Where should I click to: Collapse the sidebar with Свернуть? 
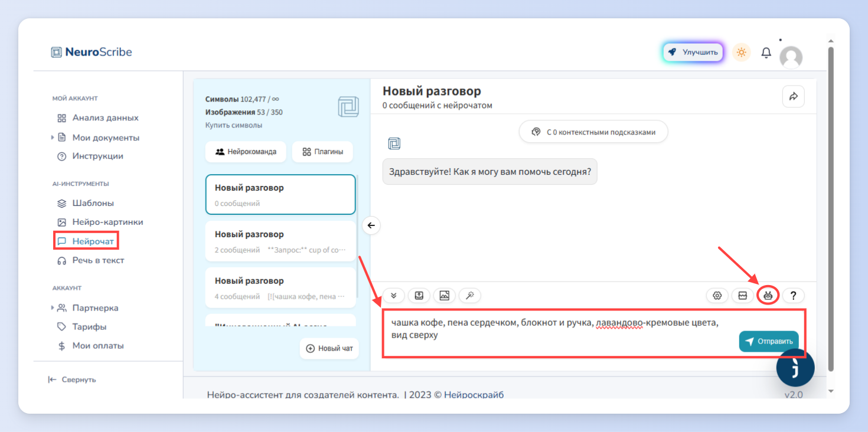72,379
